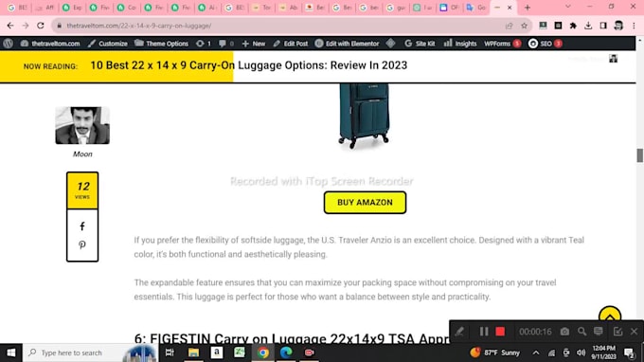
Task: Click the recorder magnifier zoom icon
Action: click(581, 331)
